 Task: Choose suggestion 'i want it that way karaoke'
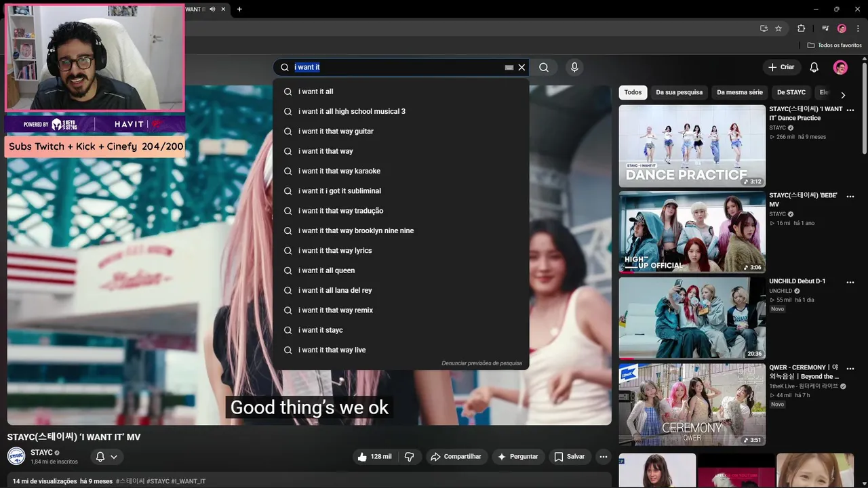click(401, 171)
